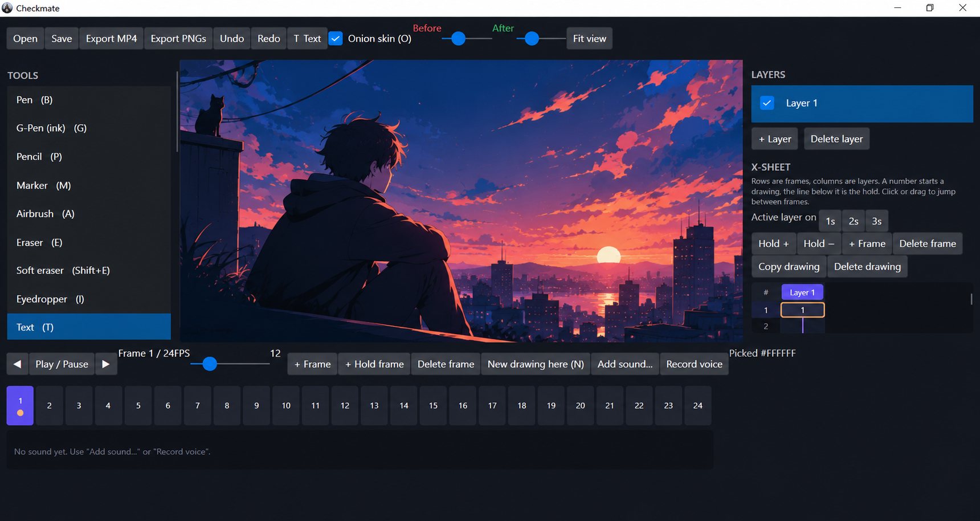Screen dimensions: 980x521
Task: Click the T Text toolbar button
Action: [307, 39]
